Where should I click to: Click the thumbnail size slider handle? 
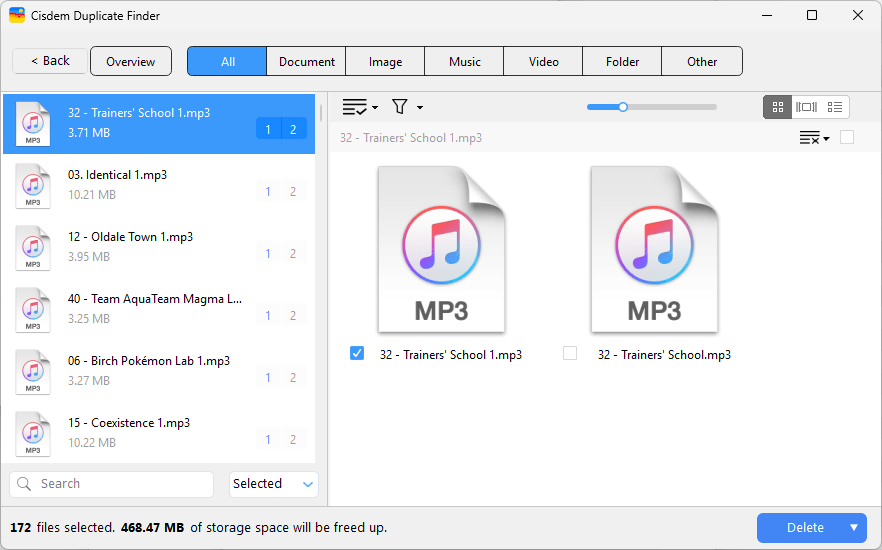point(623,107)
